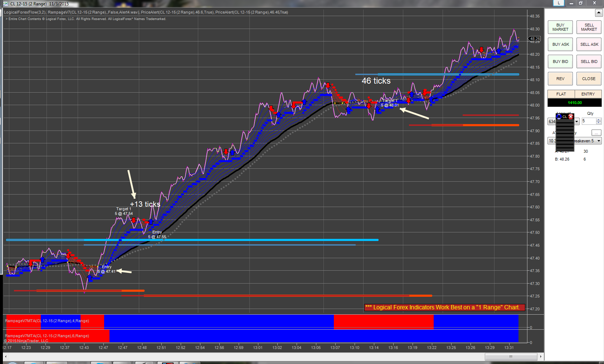Open the Account dropdown arrow

(576, 122)
